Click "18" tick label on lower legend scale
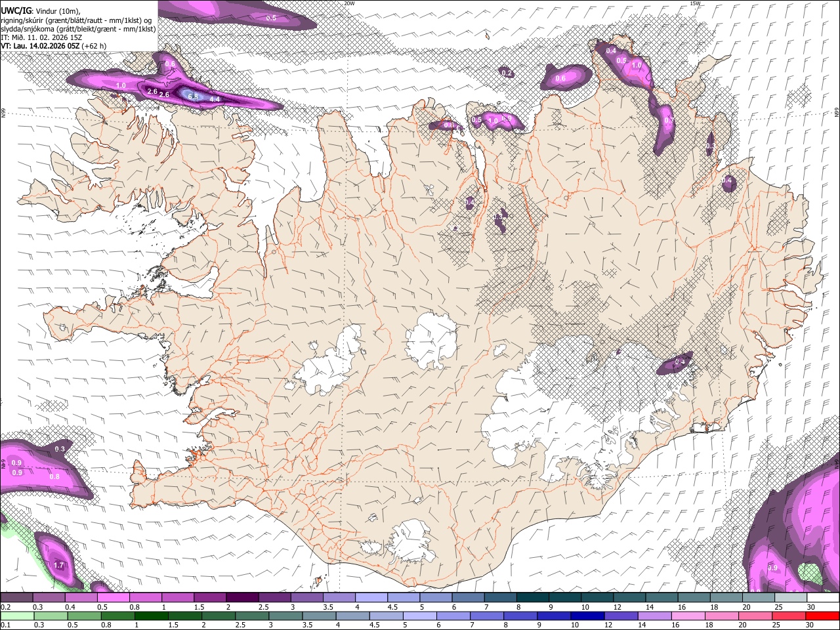The height and width of the screenshot is (630, 840). 709,625
